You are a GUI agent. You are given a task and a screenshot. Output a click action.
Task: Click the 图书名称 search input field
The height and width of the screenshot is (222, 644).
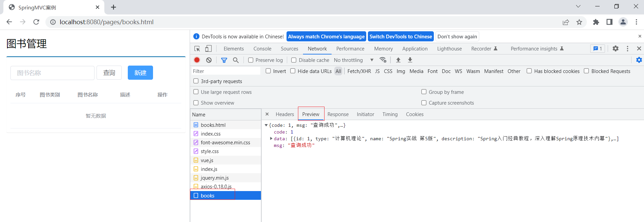(x=52, y=73)
